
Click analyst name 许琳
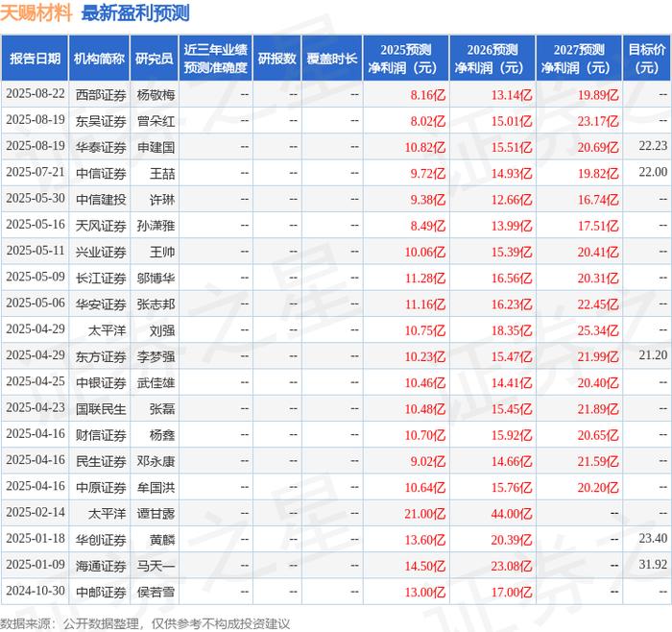pyautogui.click(x=162, y=200)
